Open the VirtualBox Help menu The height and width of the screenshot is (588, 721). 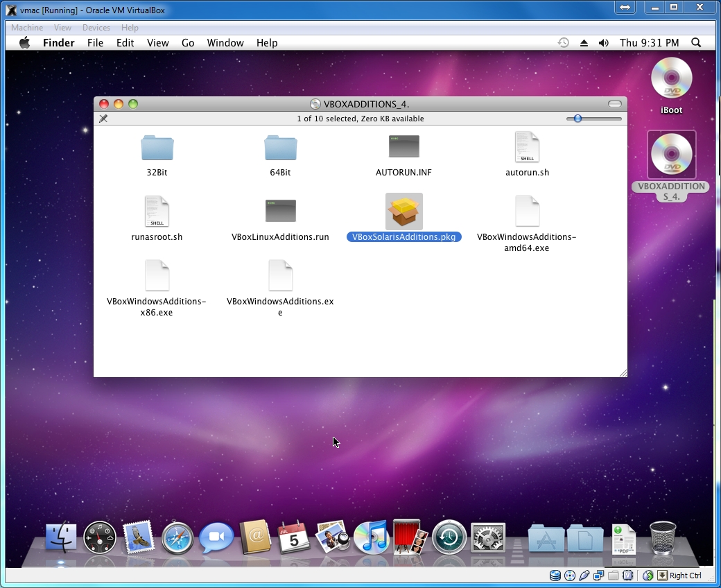(130, 28)
